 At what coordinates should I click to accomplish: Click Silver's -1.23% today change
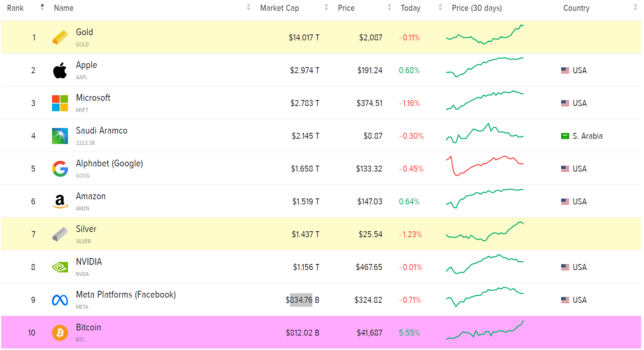(x=411, y=234)
